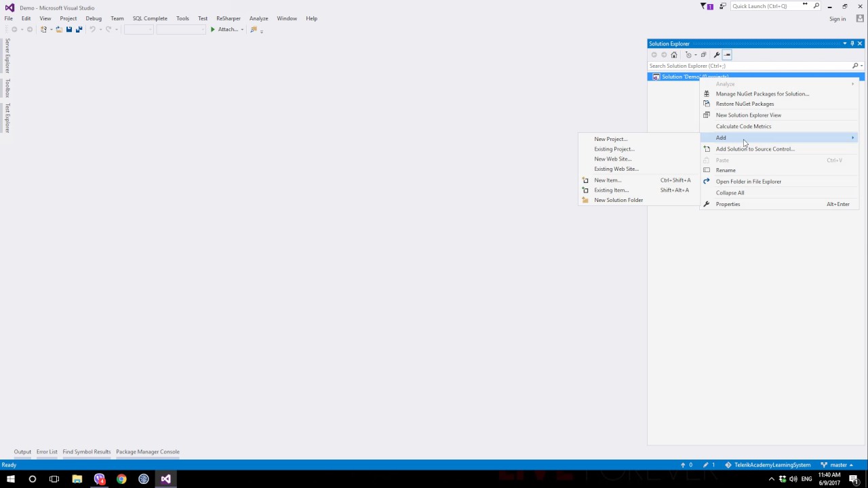
Task: Click the Visual Studio taskbar icon
Action: [x=165, y=479]
